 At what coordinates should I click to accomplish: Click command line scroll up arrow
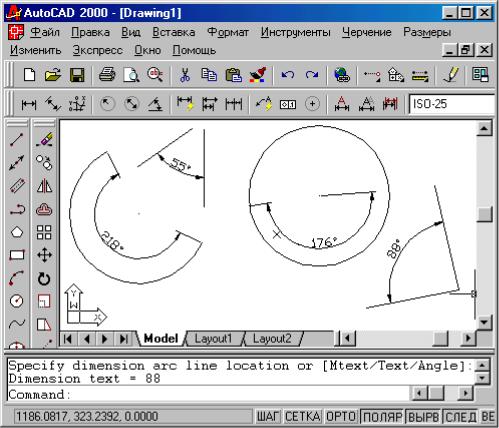[482, 366]
